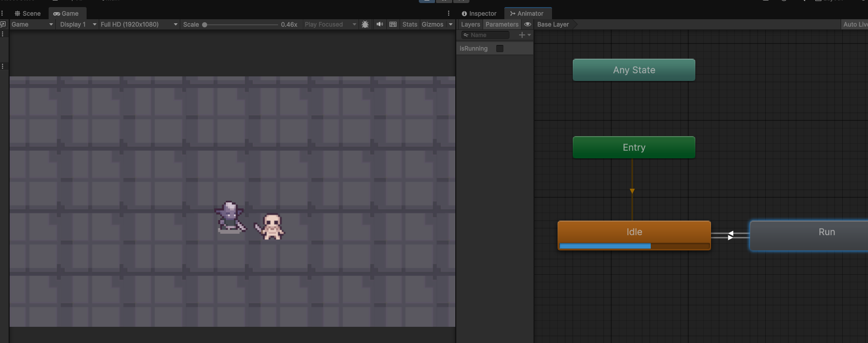Click the Auto Live Link button
Image resolution: width=868 pixels, height=343 pixels.
click(855, 24)
